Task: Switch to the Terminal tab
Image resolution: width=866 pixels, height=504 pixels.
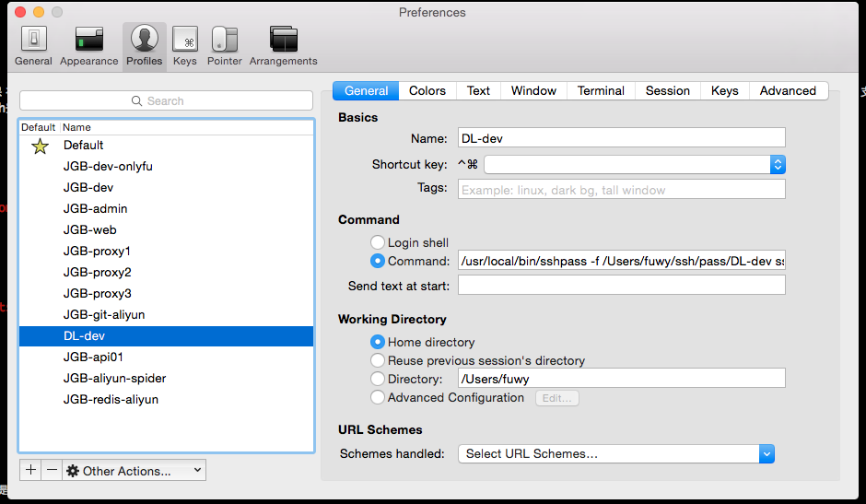Action: click(x=601, y=90)
